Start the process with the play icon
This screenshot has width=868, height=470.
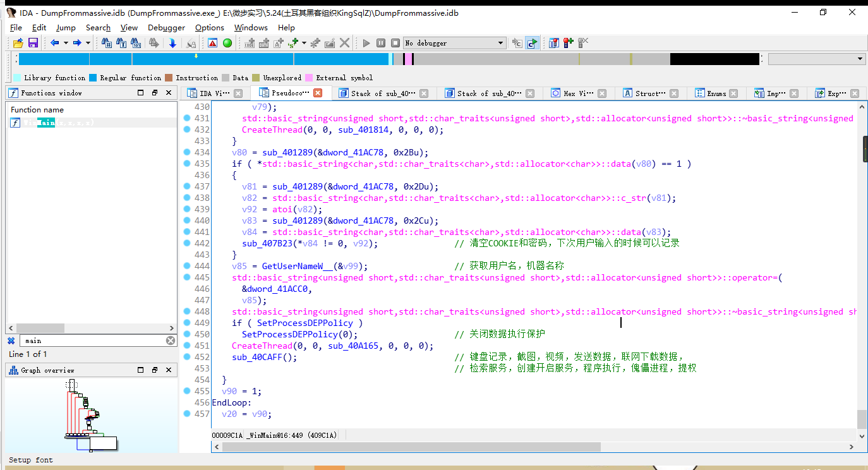pyautogui.click(x=366, y=43)
